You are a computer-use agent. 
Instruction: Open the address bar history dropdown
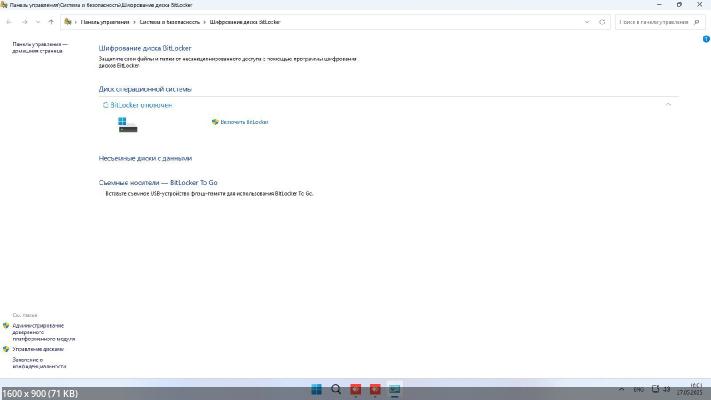click(x=587, y=22)
